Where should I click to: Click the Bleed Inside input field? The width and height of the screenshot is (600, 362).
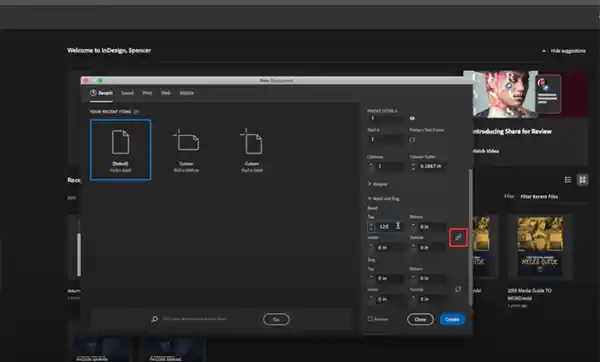click(389, 248)
